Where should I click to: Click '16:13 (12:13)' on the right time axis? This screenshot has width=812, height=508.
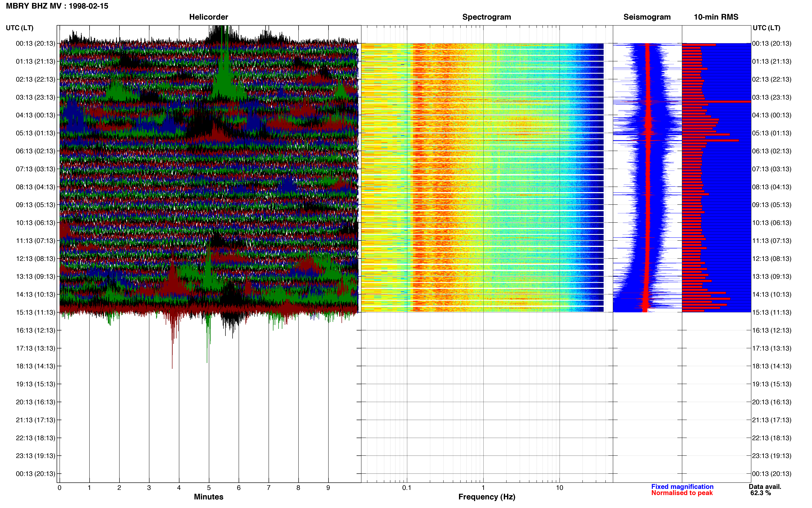772,330
